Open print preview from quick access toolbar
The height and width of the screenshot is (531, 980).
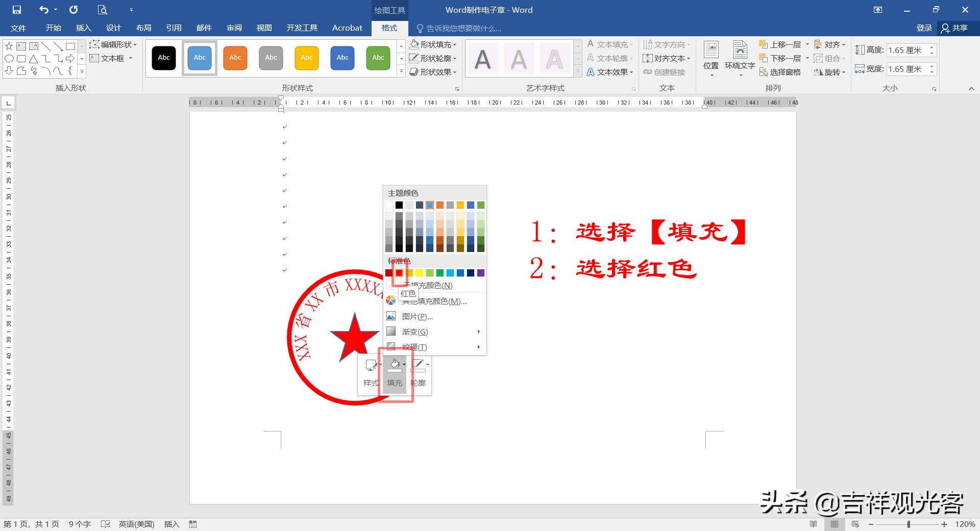[x=103, y=10]
